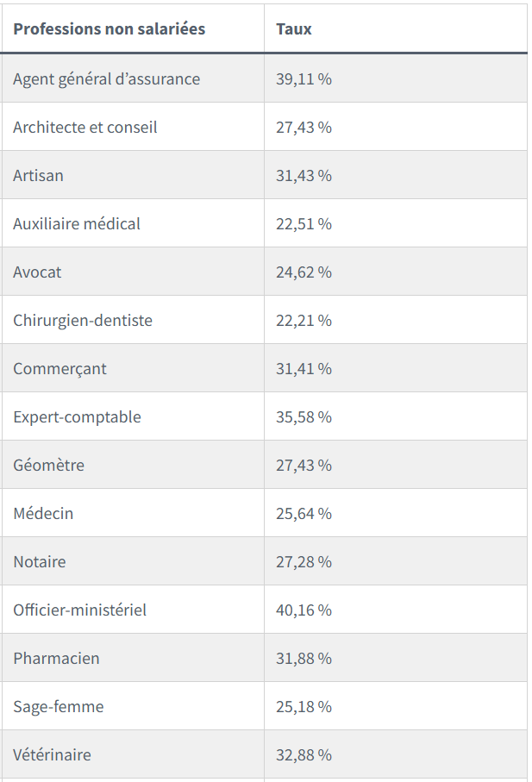Click the 39,11 % rate value

[304, 79]
